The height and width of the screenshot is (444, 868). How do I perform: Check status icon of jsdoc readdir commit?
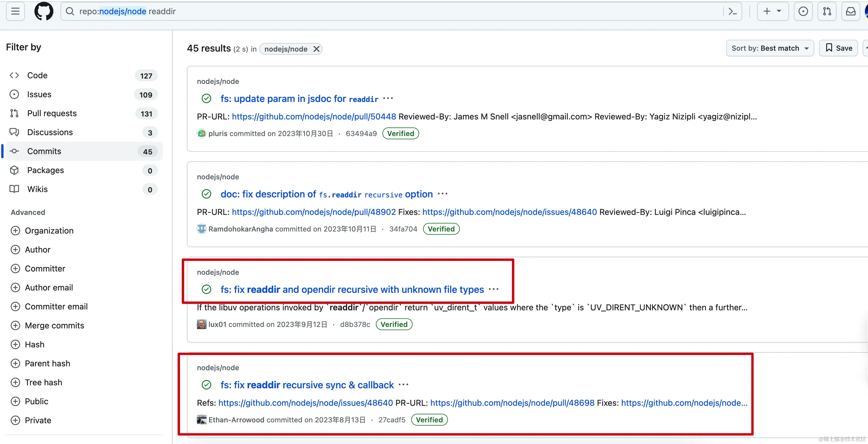pyautogui.click(x=206, y=99)
